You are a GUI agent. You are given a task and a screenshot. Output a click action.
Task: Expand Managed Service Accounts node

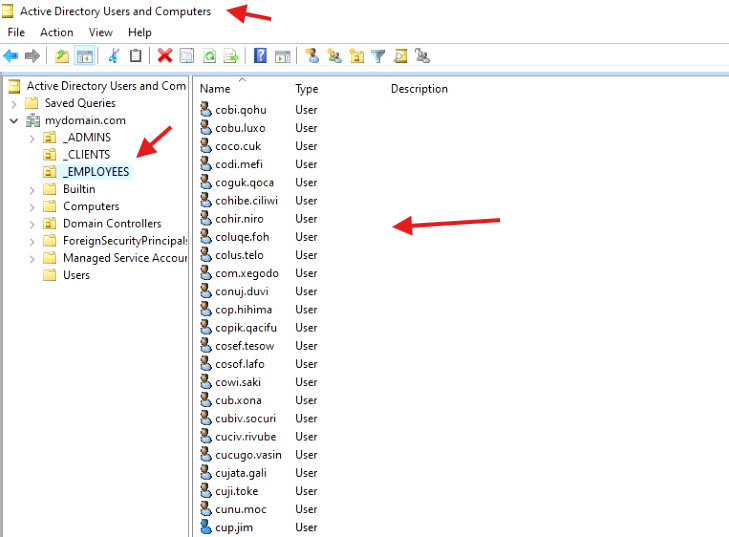tap(32, 259)
